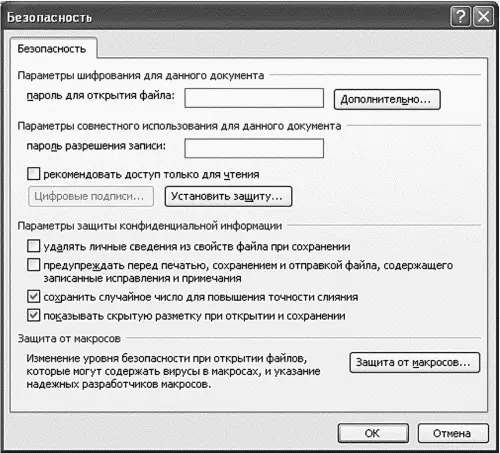The image size is (500, 453).
Task: Uncheck сохранить случайное число option
Action: click(33, 296)
